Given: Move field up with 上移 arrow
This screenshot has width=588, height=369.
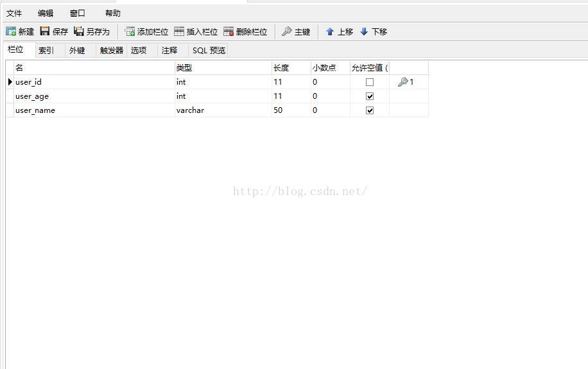Looking at the screenshot, I should [329, 31].
